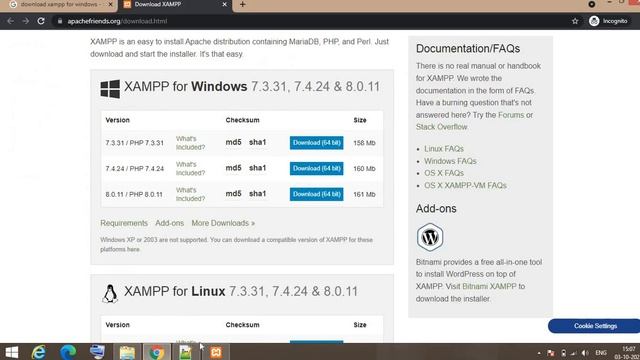Click the Cookie Settings button
640x360 pixels.
594,326
